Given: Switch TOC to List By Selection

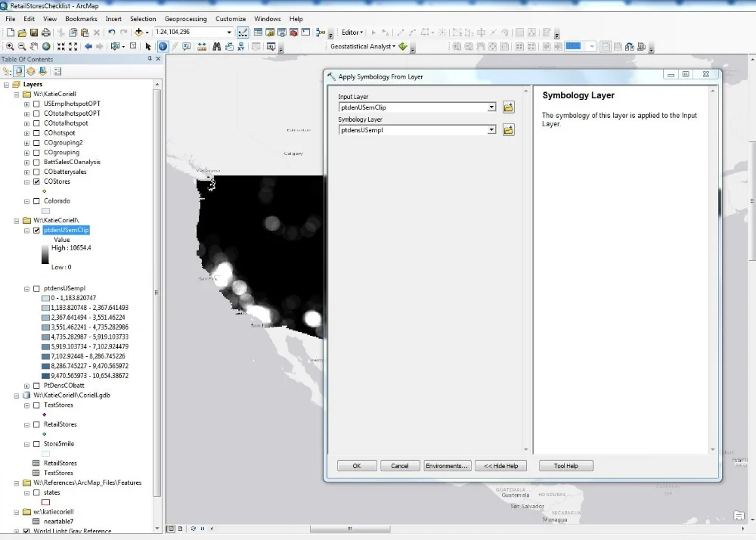Looking at the screenshot, I should coord(42,71).
